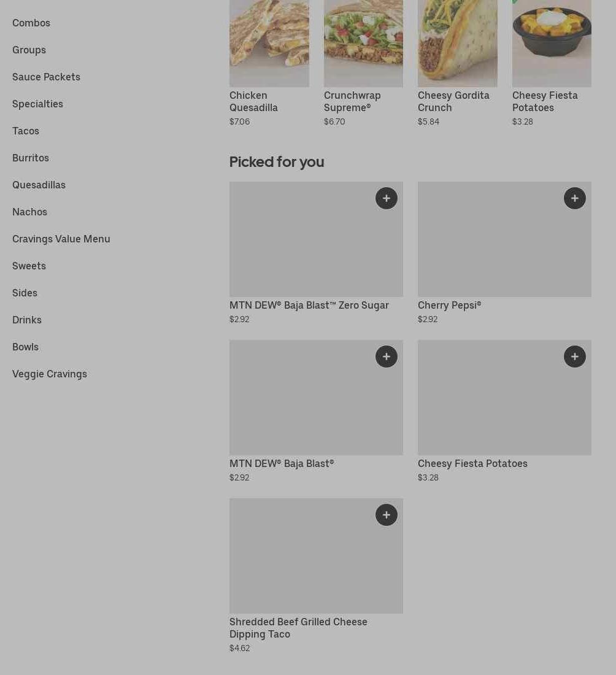The height and width of the screenshot is (675, 616).
Task: View the Crunchwrap Supreme item photo
Action: point(363,43)
